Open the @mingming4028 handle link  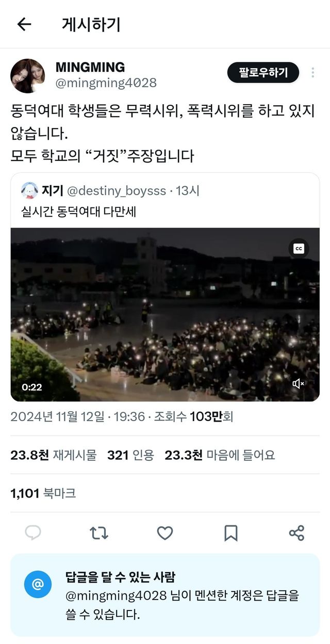click(106, 83)
